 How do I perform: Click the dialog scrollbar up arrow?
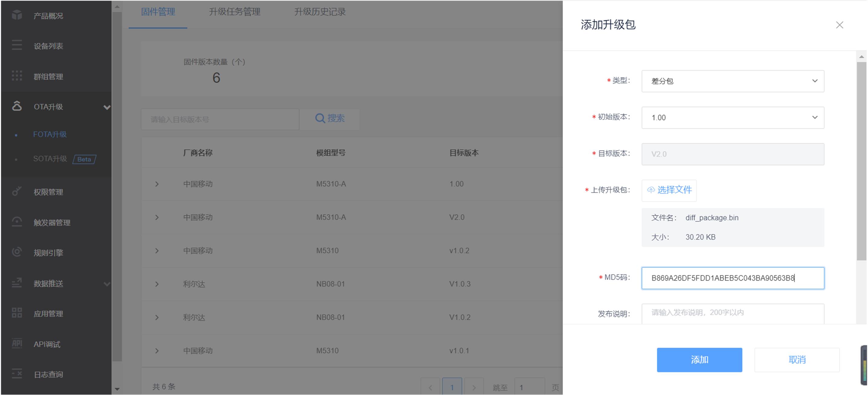tap(862, 57)
